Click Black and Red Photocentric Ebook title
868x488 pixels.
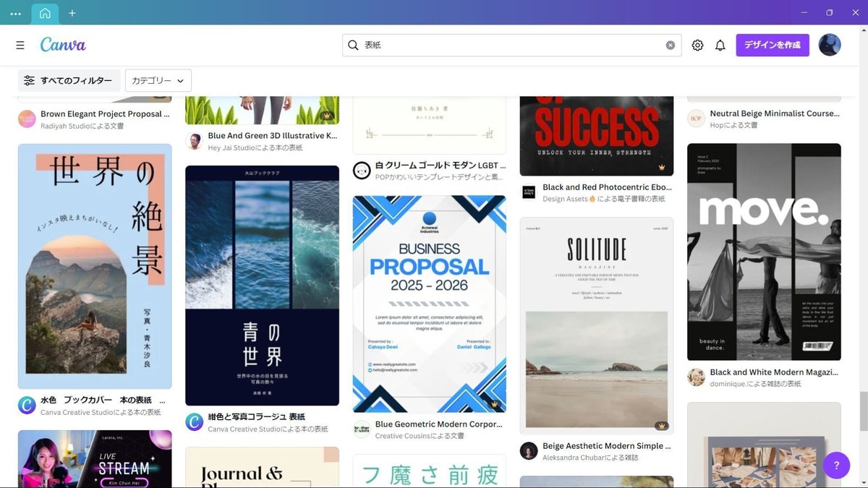tap(608, 187)
